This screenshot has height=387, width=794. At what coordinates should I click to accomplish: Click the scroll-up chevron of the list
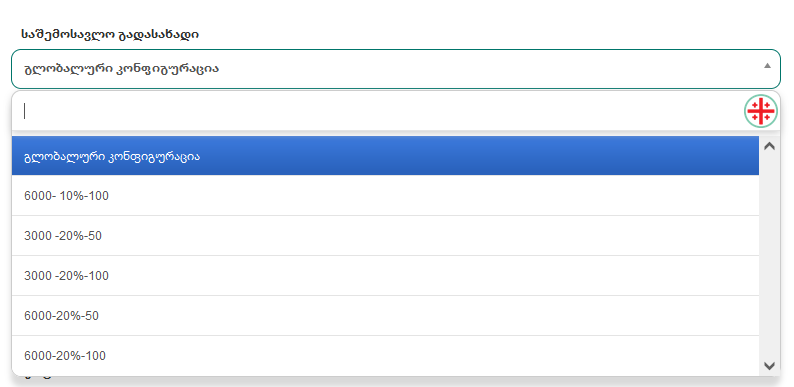(769, 146)
